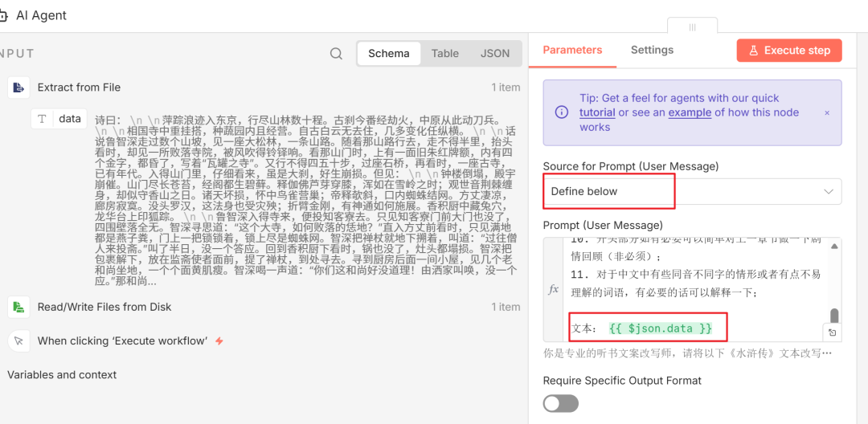Click the lightning bolt trigger icon
The image size is (868, 424).
pos(219,340)
